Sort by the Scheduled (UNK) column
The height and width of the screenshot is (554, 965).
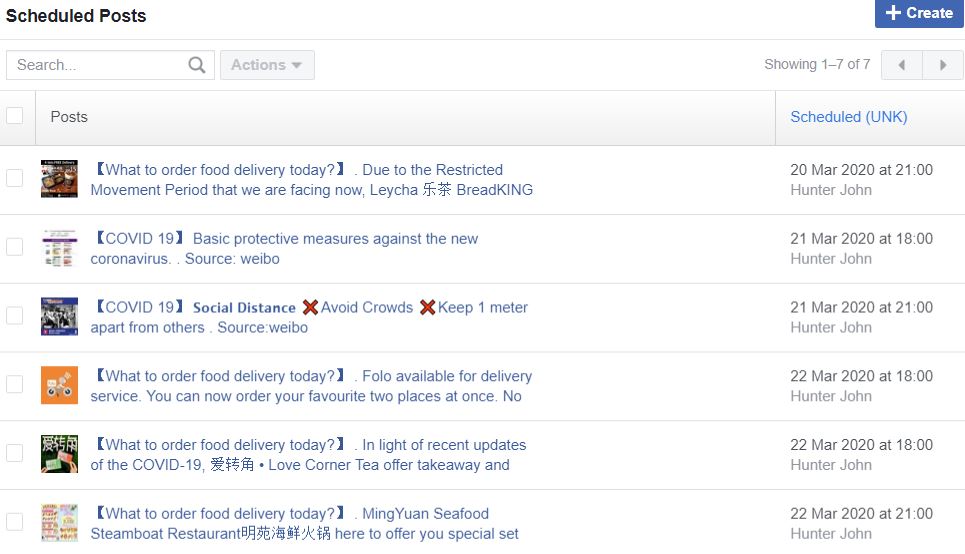click(849, 117)
